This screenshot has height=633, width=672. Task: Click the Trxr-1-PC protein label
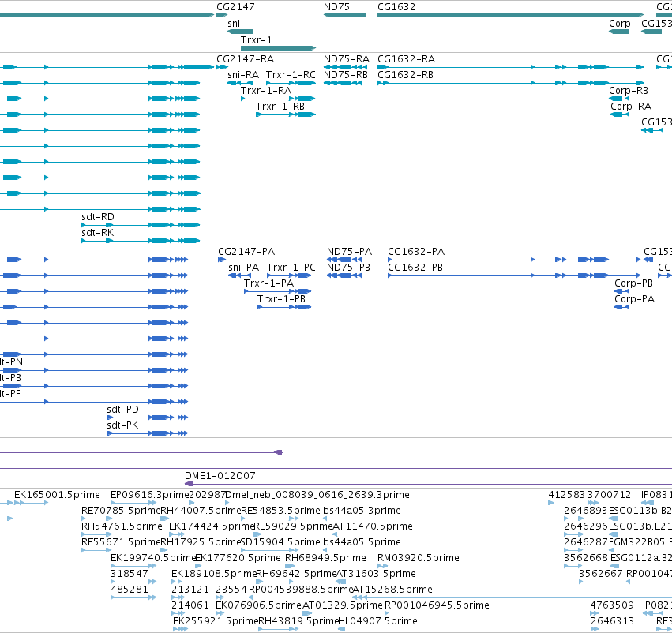coord(291,268)
